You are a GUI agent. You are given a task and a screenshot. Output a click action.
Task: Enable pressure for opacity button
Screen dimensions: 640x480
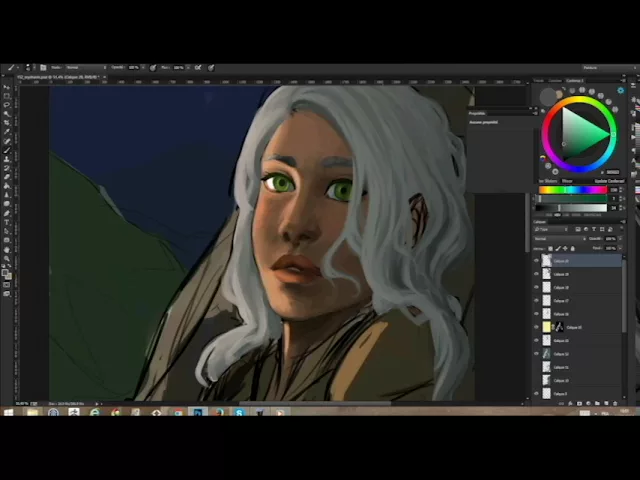(153, 68)
